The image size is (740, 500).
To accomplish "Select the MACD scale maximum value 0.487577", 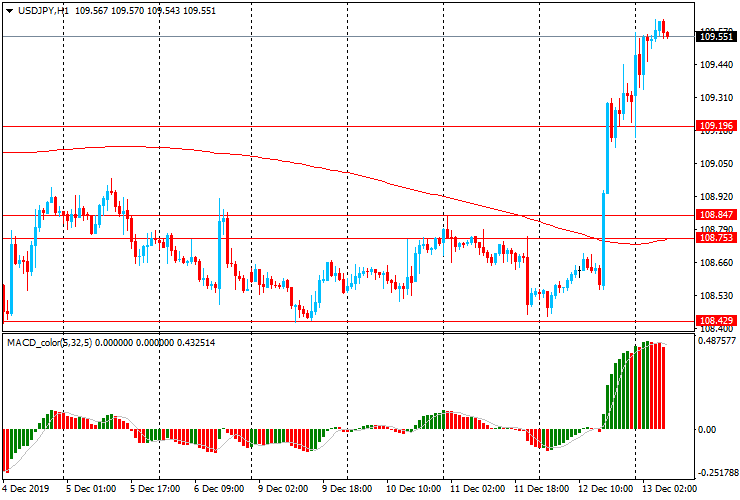I will tap(717, 340).
